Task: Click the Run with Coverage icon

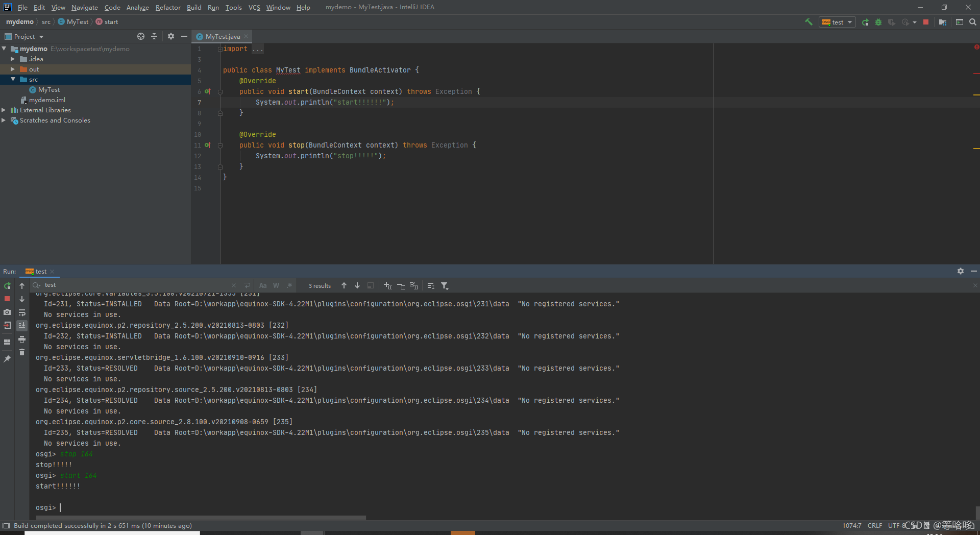Action: click(892, 22)
